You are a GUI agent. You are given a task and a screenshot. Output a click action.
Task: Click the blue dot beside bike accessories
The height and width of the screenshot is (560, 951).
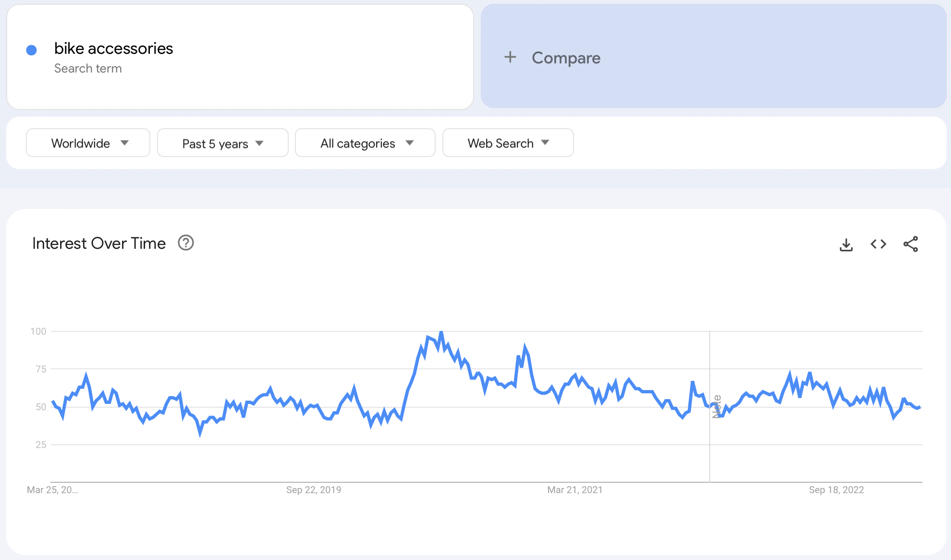pos(32,50)
